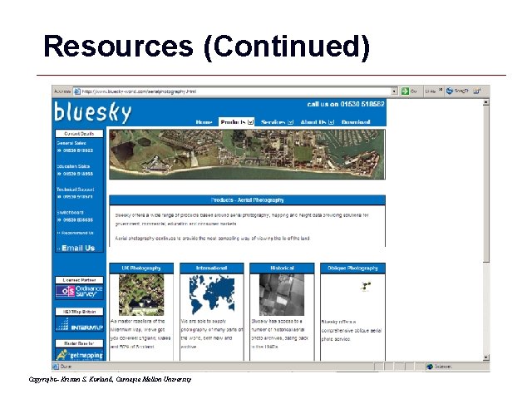Click the 'call us on 01530 518562' header text
Screen dimensions: 532x399
pyautogui.click(x=346, y=104)
